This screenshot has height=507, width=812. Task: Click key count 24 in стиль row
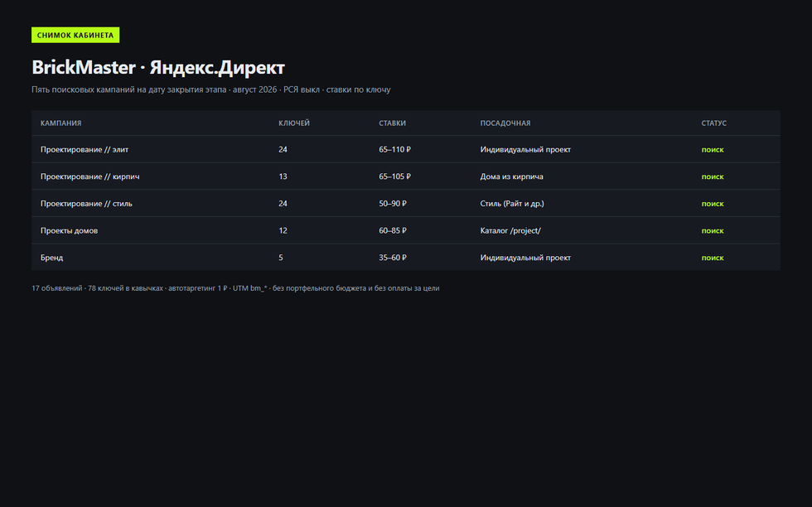[x=283, y=204]
